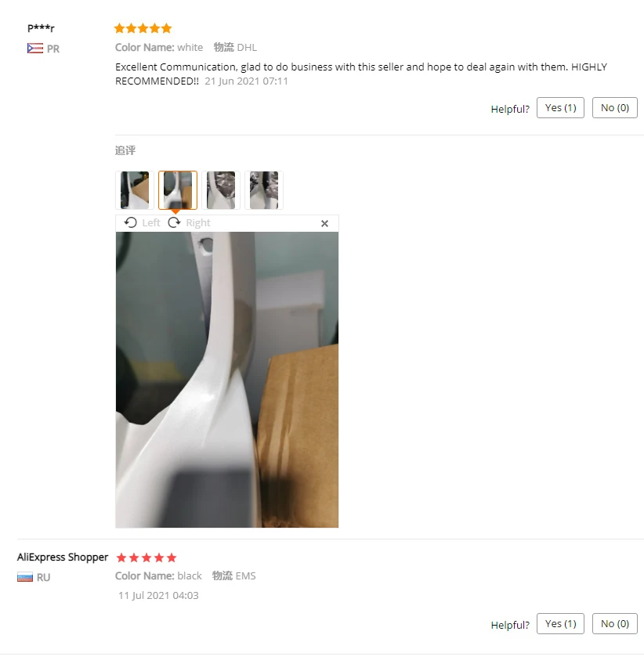Click the "Left" rotate label

coord(151,222)
